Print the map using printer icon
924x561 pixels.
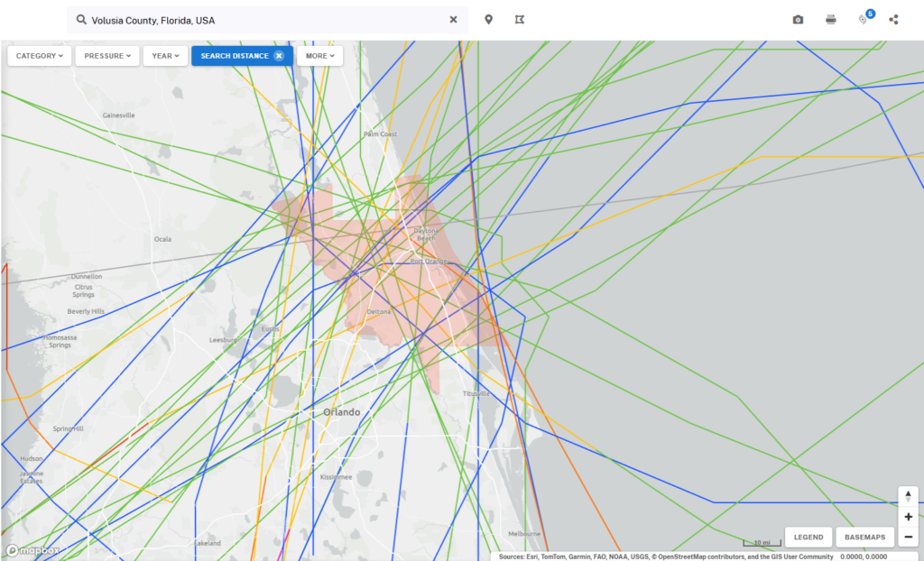[x=831, y=20]
